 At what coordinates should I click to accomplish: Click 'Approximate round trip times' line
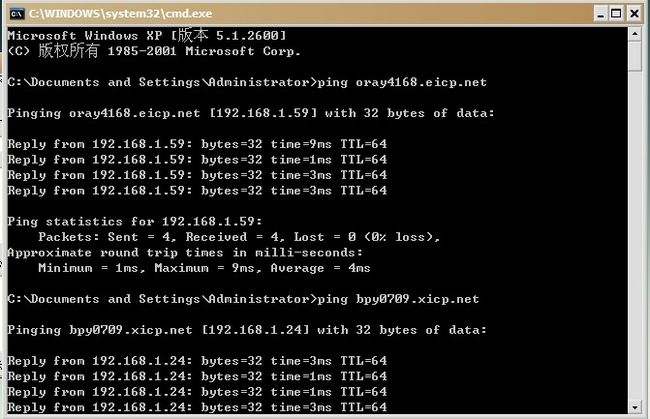(185, 252)
